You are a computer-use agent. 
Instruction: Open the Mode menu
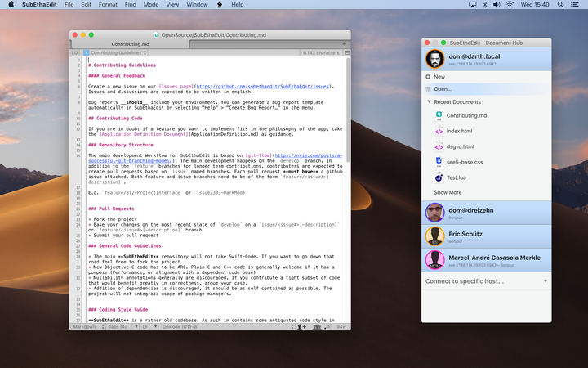tap(151, 5)
